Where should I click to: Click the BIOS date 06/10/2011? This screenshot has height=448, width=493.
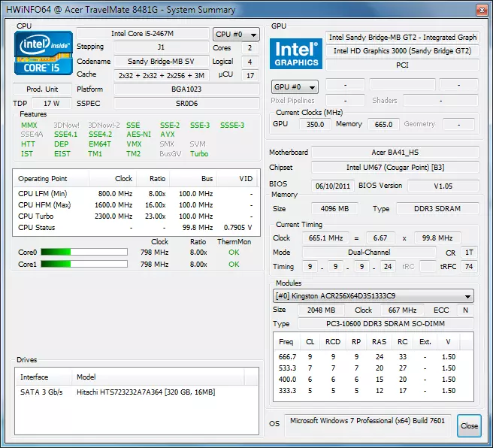point(333,186)
